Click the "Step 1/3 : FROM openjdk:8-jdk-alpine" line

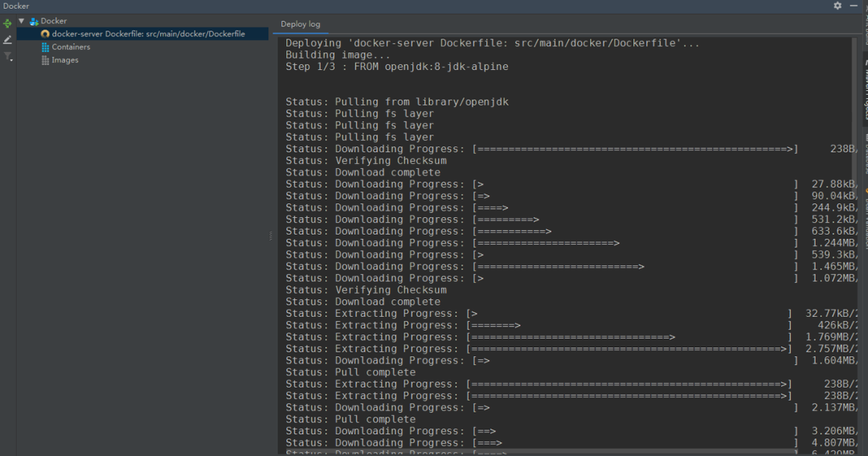pyautogui.click(x=397, y=67)
